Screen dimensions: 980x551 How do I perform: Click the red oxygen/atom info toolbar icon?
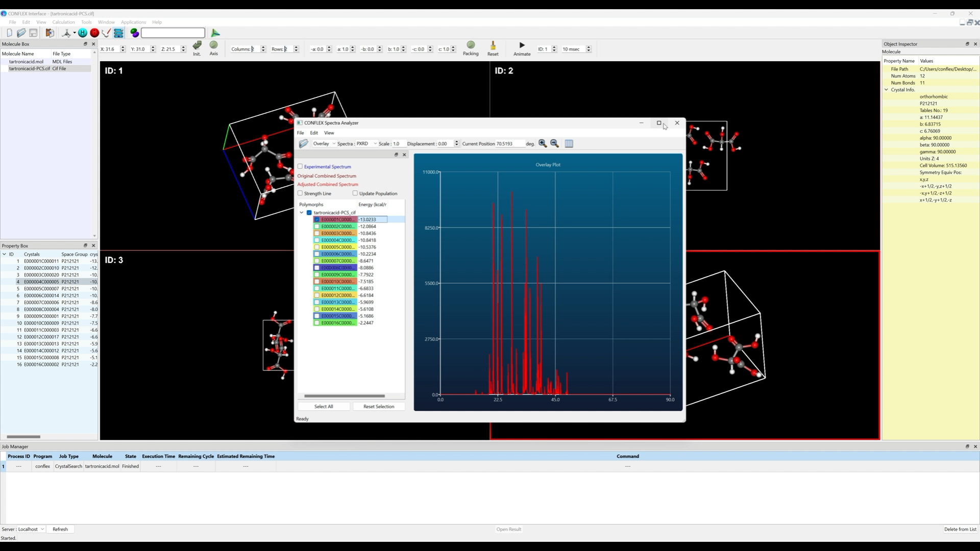[94, 33]
